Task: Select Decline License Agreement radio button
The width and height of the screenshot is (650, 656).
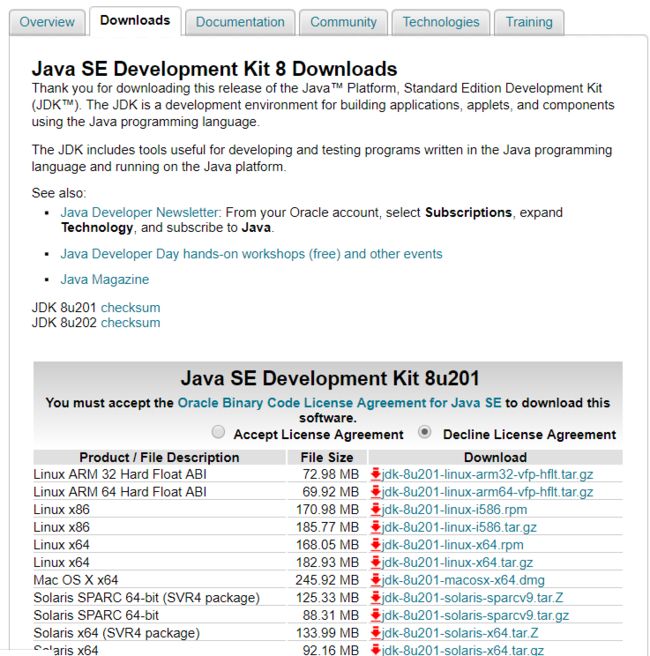Action: tap(425, 432)
